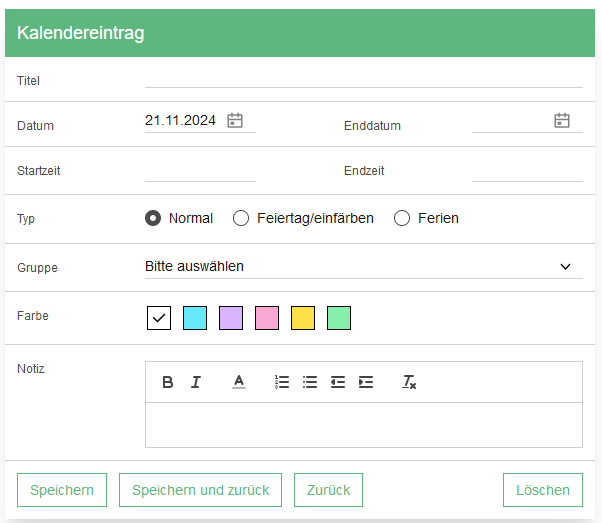Decrease indent in the note editor
This screenshot has width=602, height=523.
tap(338, 382)
